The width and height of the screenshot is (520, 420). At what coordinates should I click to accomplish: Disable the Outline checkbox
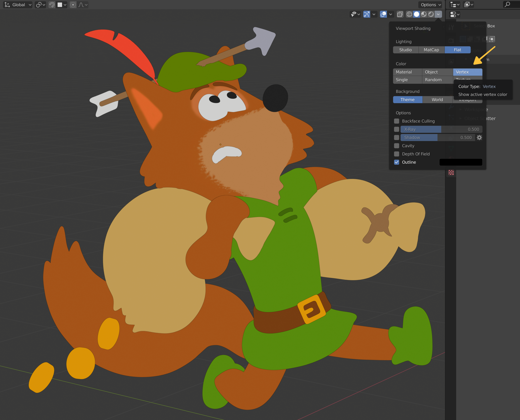(397, 162)
